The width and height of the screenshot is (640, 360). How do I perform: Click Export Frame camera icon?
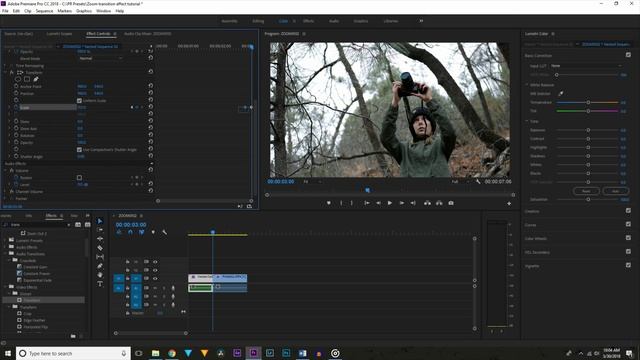click(451, 203)
